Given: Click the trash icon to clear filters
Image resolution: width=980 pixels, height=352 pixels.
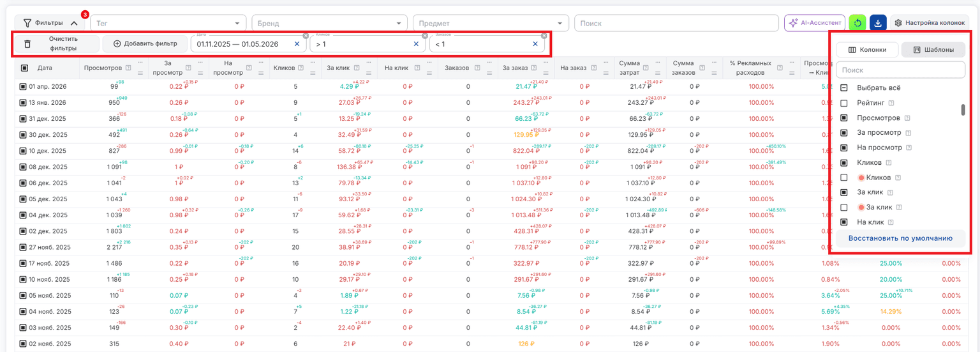Looking at the screenshot, I should [27, 43].
